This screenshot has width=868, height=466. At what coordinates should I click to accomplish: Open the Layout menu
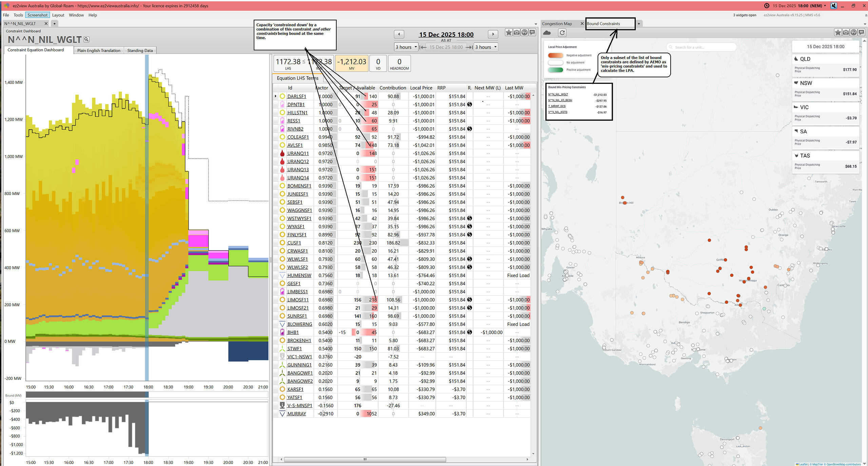pyautogui.click(x=58, y=15)
